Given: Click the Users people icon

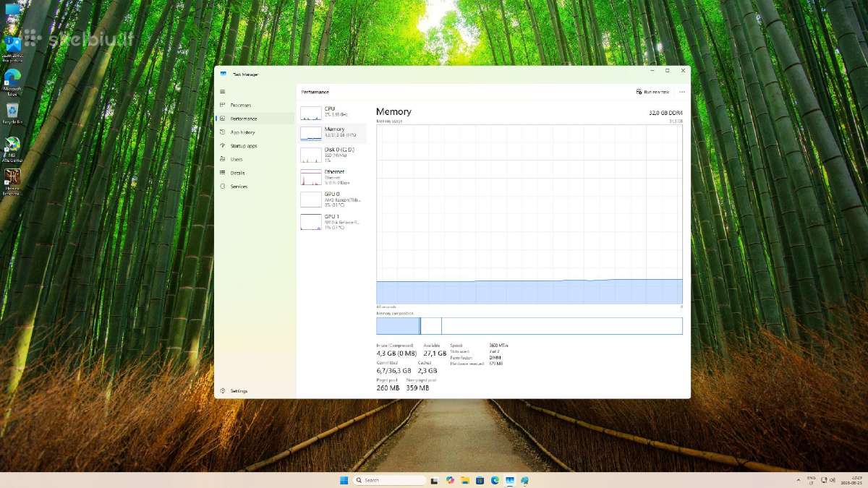Looking at the screenshot, I should (x=223, y=159).
